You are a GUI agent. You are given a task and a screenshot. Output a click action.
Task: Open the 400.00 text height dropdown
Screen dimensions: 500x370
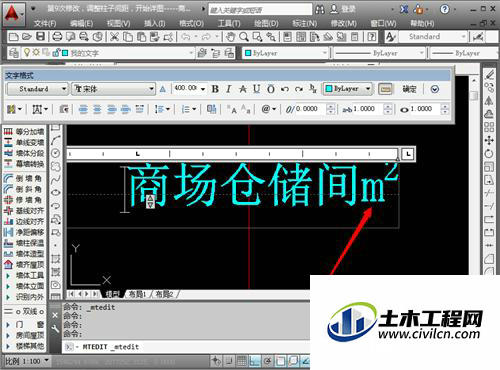pyautogui.click(x=203, y=89)
